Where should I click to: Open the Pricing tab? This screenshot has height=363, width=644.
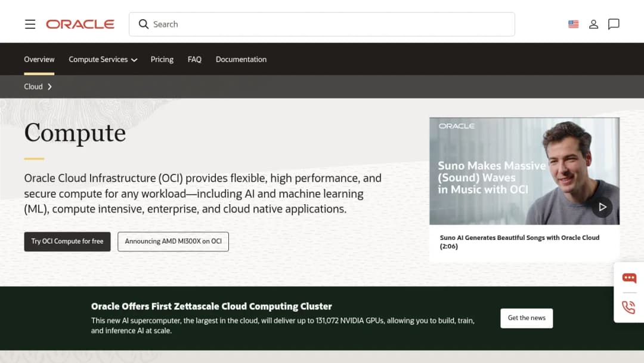click(x=162, y=59)
